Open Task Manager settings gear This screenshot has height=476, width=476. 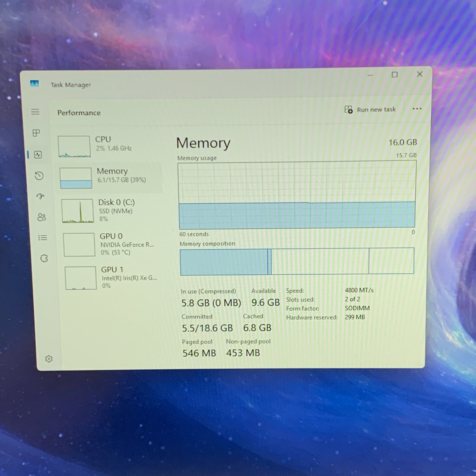coord(49,359)
